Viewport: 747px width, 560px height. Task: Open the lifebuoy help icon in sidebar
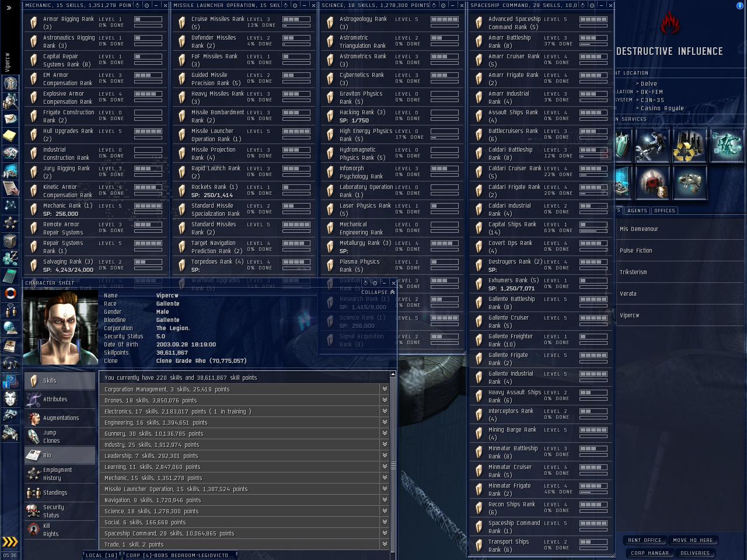pyautogui.click(x=11, y=293)
